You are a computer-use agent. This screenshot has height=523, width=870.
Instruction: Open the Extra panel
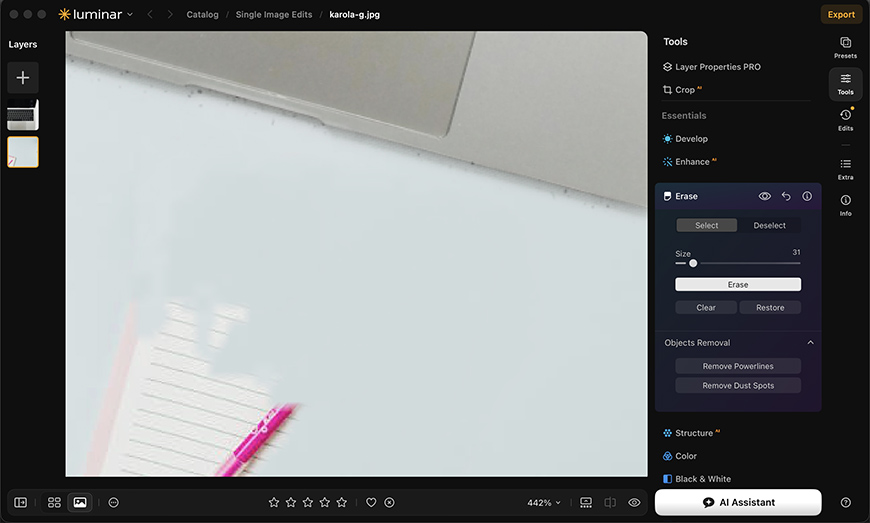(x=845, y=169)
